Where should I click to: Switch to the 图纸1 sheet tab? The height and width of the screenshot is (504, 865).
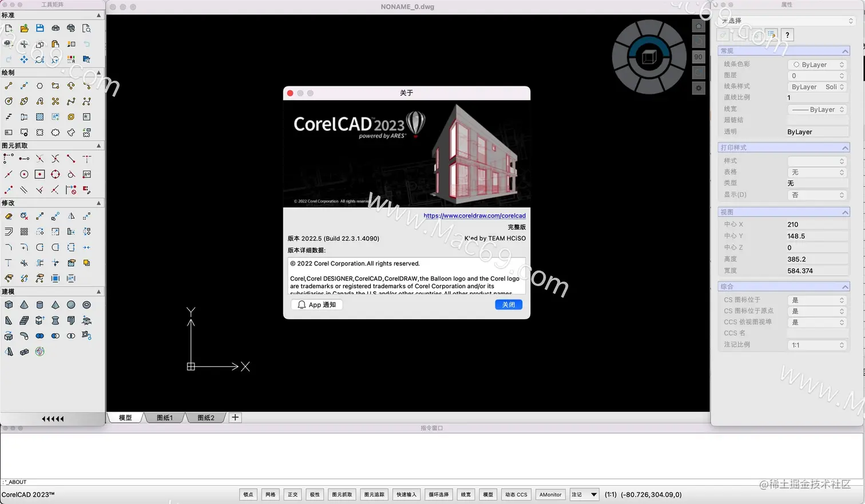tap(165, 418)
